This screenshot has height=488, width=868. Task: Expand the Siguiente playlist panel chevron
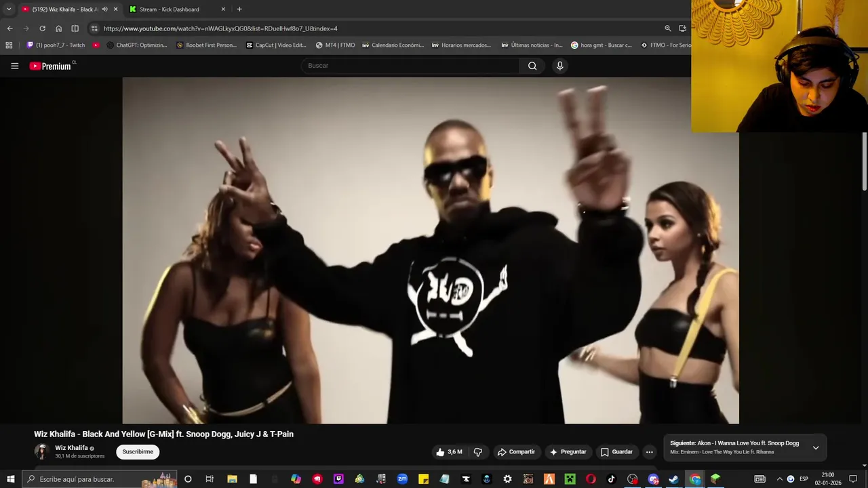point(816,447)
